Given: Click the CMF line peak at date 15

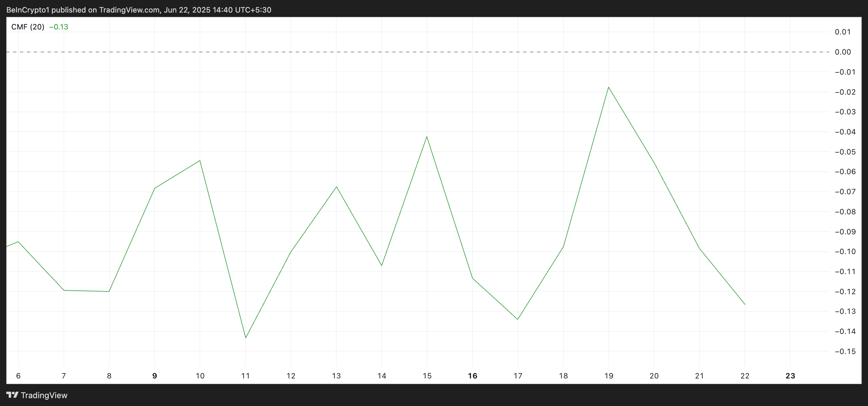Looking at the screenshot, I should 427,137.
